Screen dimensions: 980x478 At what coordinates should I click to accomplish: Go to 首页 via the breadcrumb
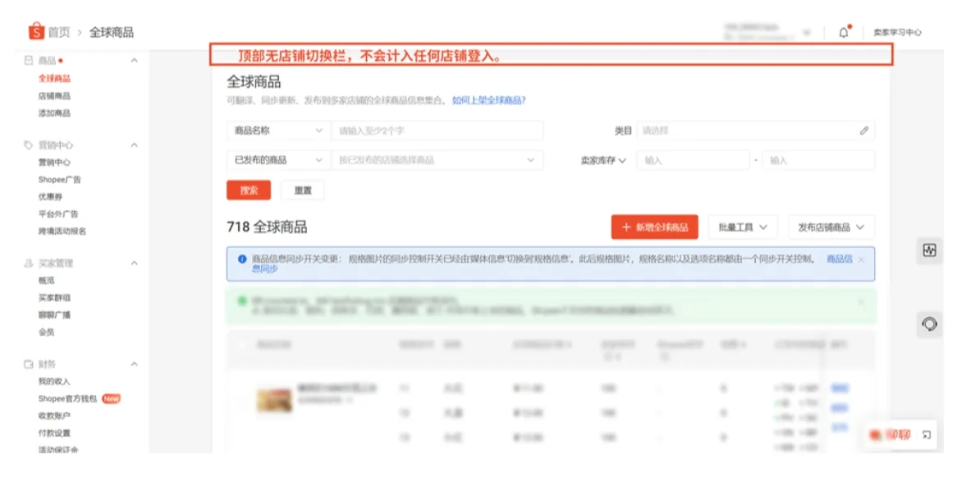59,25
